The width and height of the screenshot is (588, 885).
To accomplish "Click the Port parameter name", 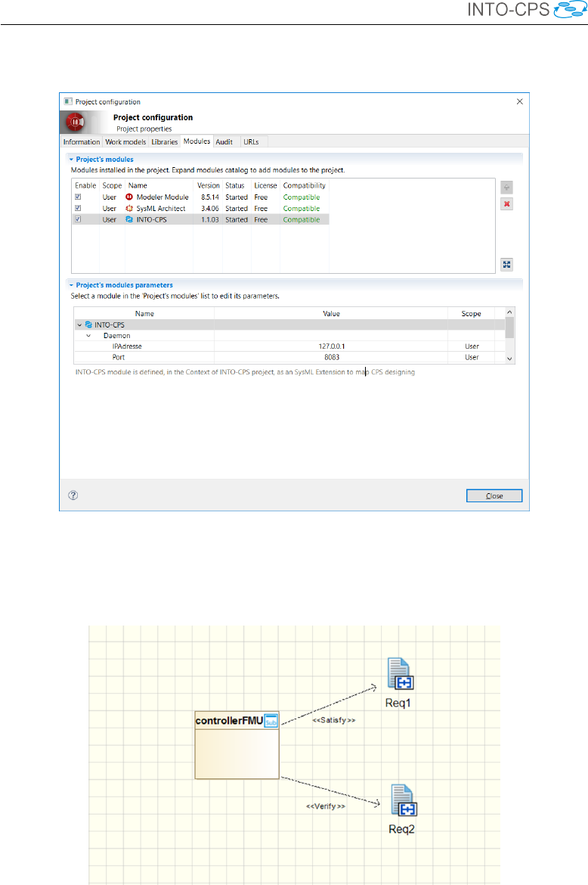I will tap(119, 357).
